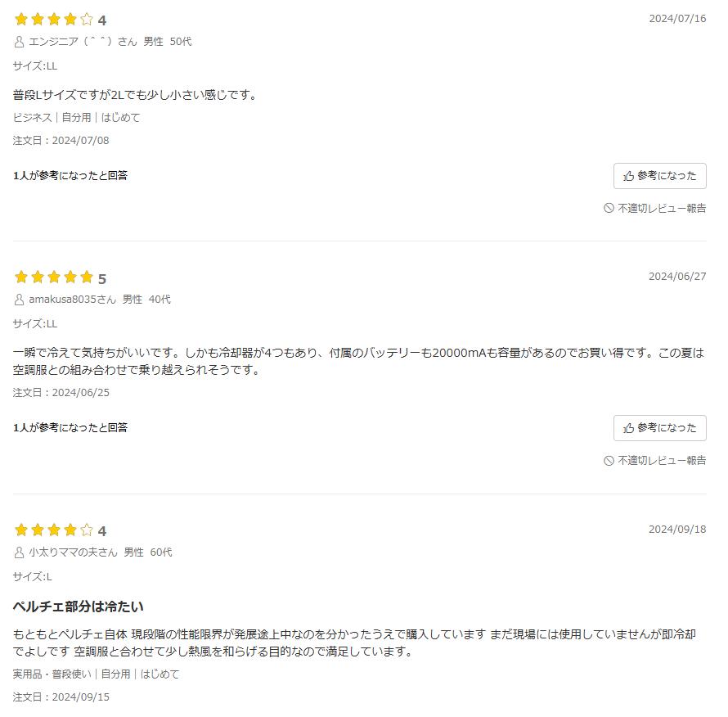The width and height of the screenshot is (728, 717).
Task: Click the user icon beside amakusa8035さん
Action: (x=19, y=300)
